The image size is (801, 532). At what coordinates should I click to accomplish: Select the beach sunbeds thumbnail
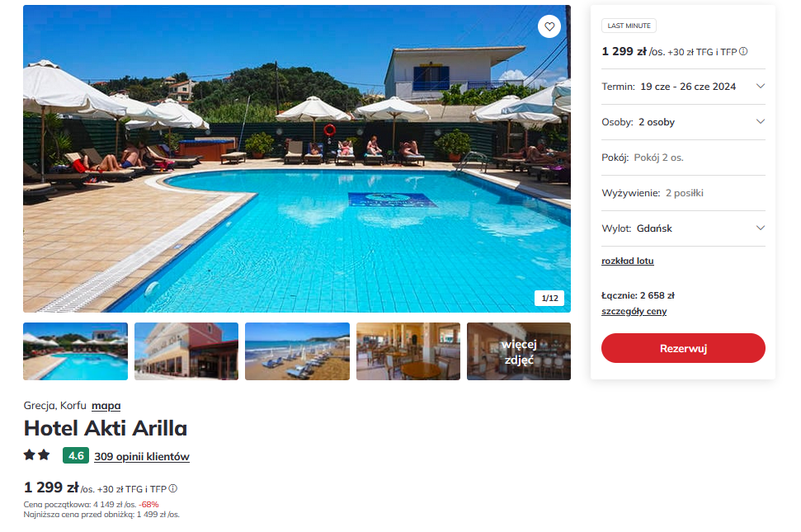pyautogui.click(x=297, y=351)
